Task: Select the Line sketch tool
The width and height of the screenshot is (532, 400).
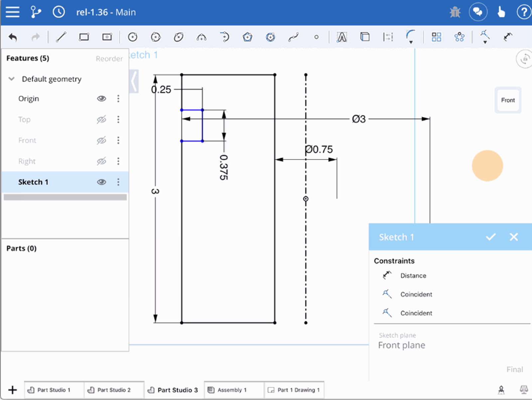Action: (x=61, y=37)
